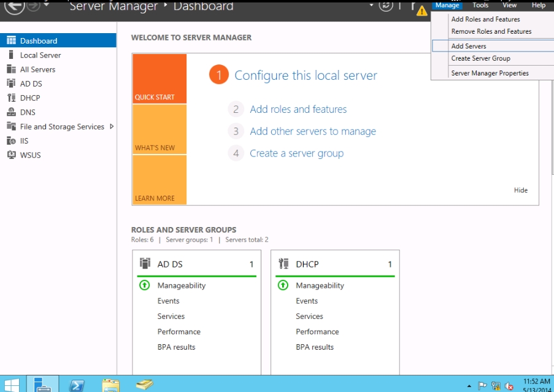Viewport: 554px width, 392px height.
Task: Open File Explorer from the taskbar
Action: [111, 385]
